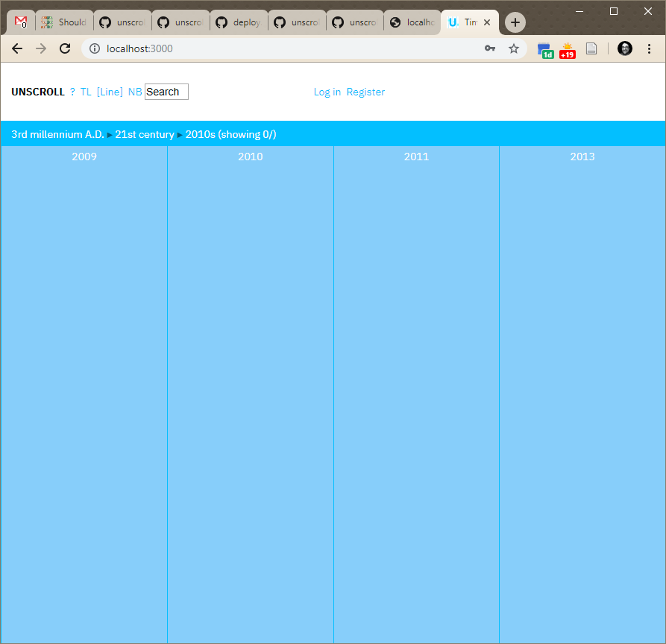Viewport: 666px width, 644px height.
Task: Open the Chrome profile avatar
Action: [625, 48]
